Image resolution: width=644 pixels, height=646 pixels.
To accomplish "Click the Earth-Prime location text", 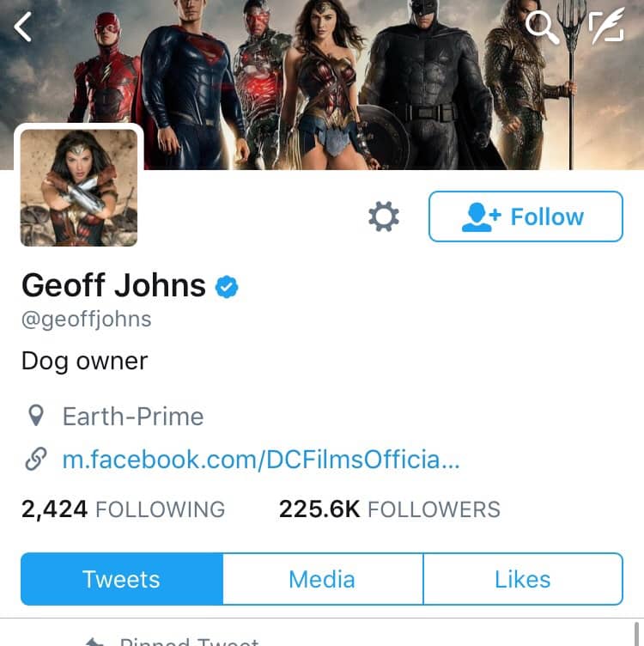I will pos(133,417).
